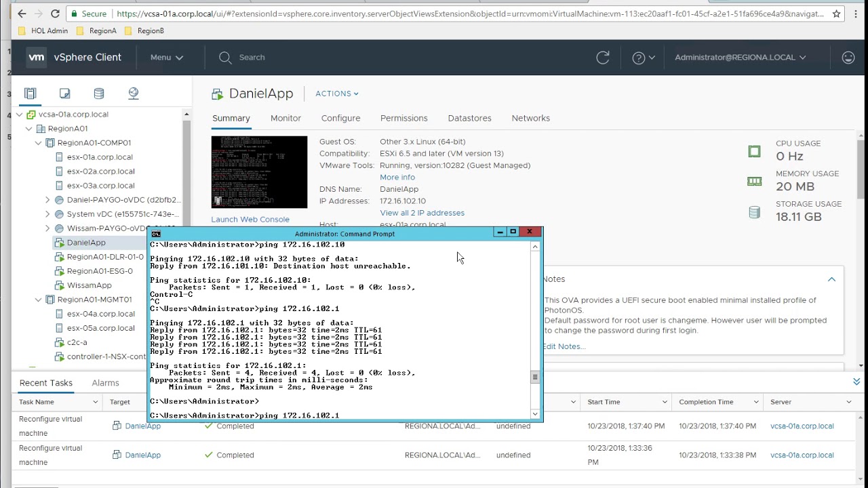Collapse the vcsa-01a.corp.local tree node
This screenshot has height=488, width=868.
tap(19, 115)
